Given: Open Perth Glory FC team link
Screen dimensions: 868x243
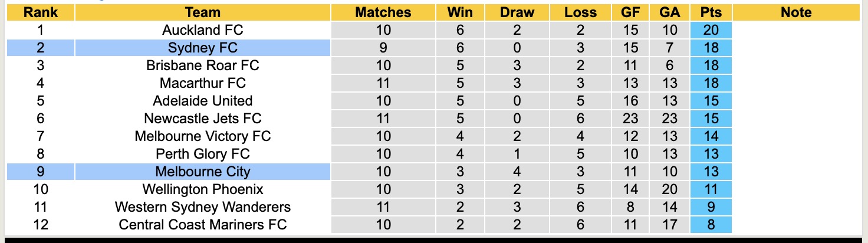Looking at the screenshot, I should point(202,154).
